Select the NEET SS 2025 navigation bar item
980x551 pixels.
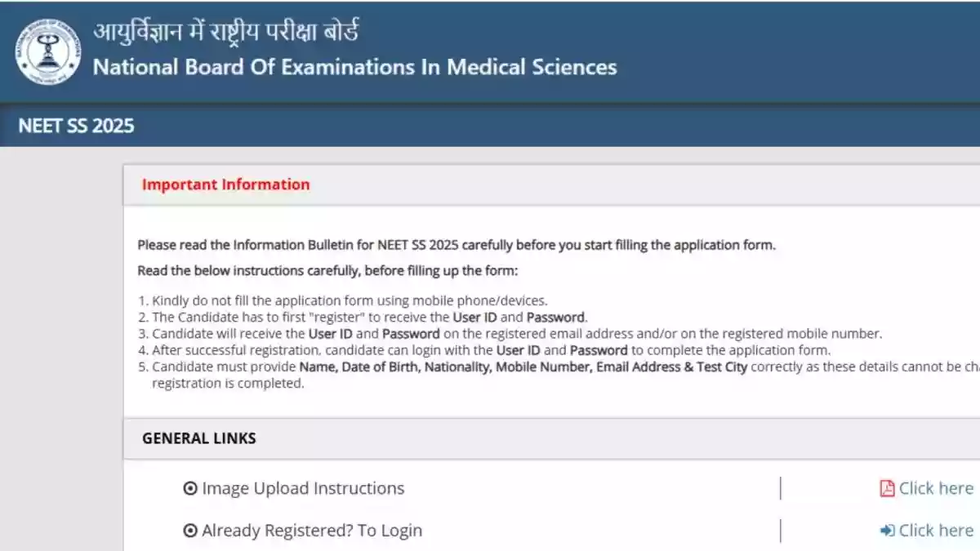click(75, 126)
